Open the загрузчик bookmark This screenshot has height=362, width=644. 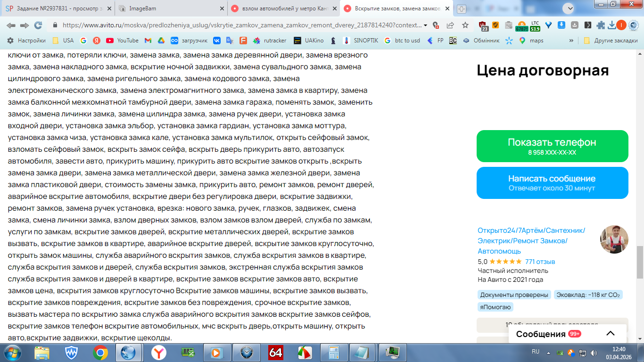tap(189, 41)
